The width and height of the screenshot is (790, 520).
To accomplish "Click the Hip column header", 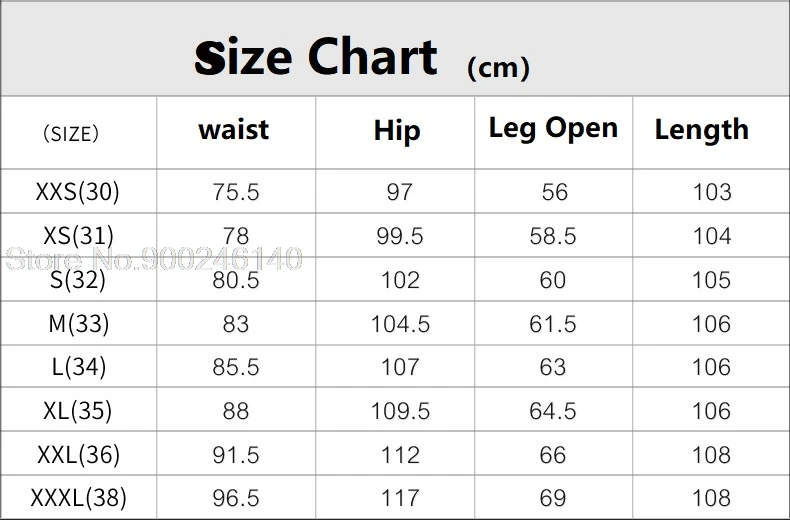I will click(397, 131).
